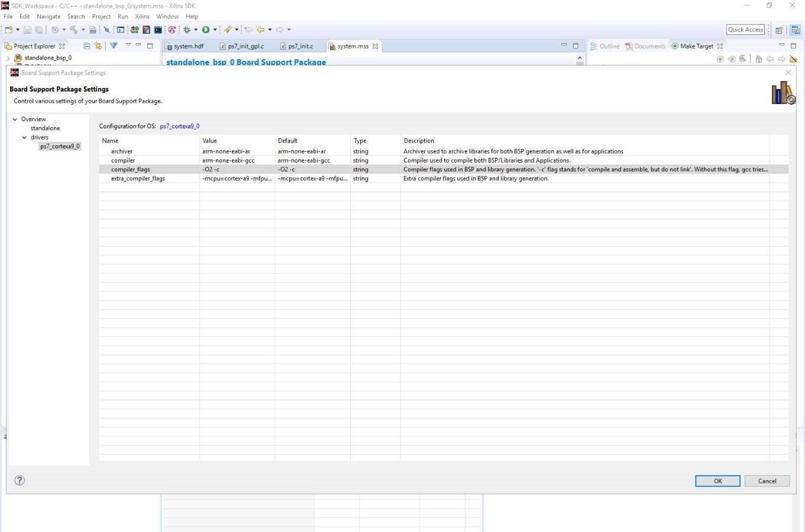Click Cancel in Board Support Package Settings

click(767, 481)
